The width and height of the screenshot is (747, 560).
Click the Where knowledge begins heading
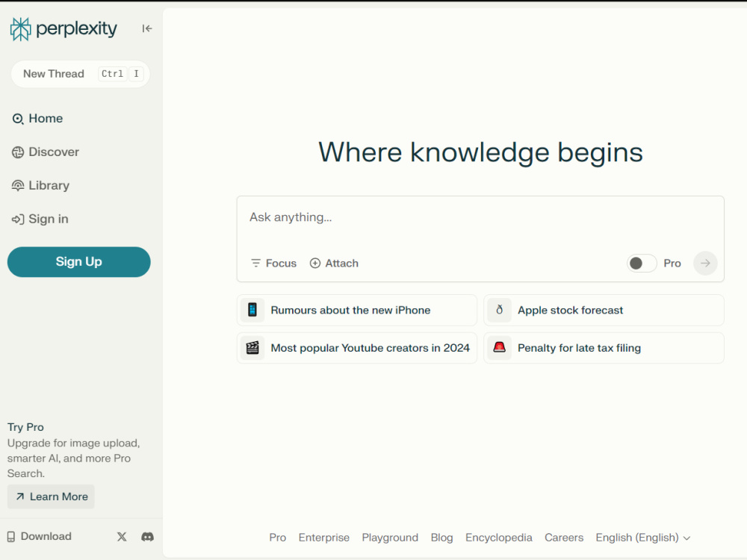pos(480,153)
